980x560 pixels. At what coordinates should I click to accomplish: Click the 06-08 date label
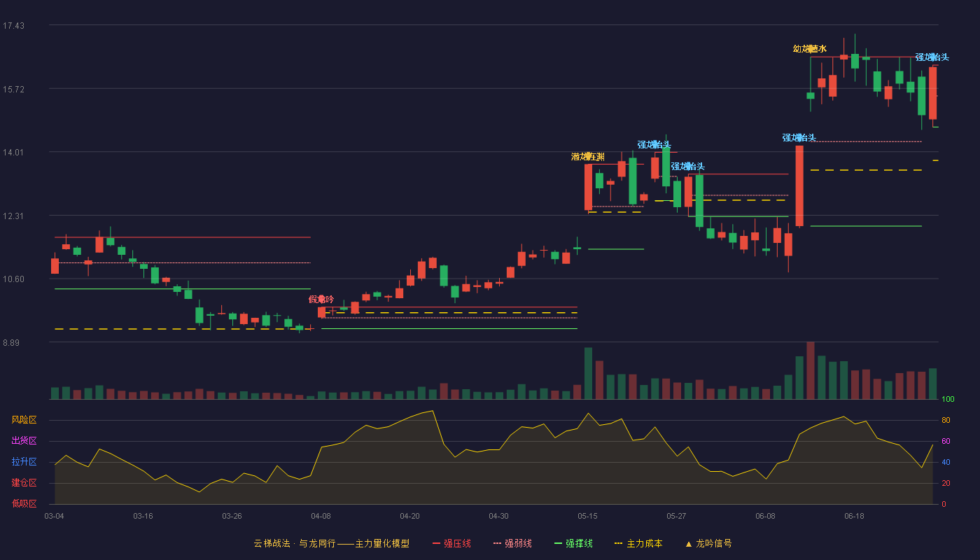point(765,516)
